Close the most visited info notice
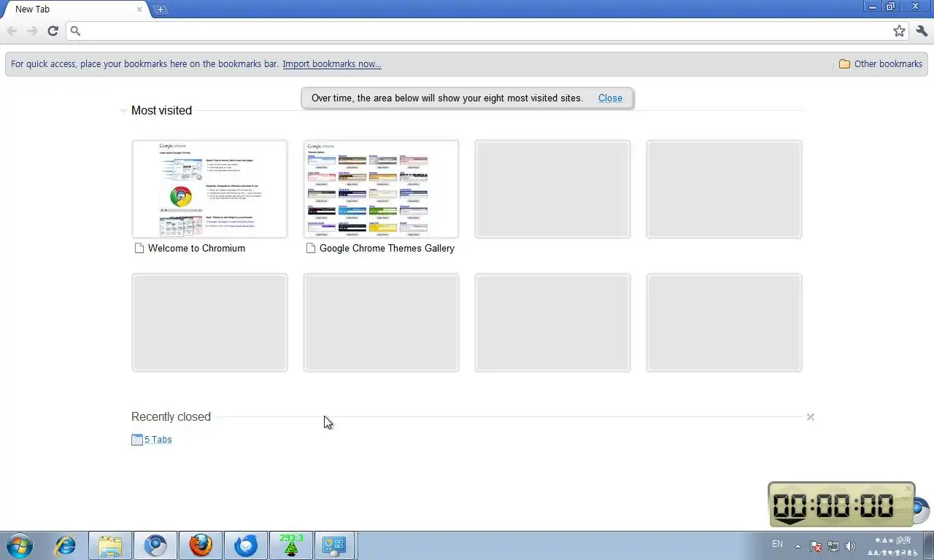This screenshot has height=560, width=934. pos(610,98)
